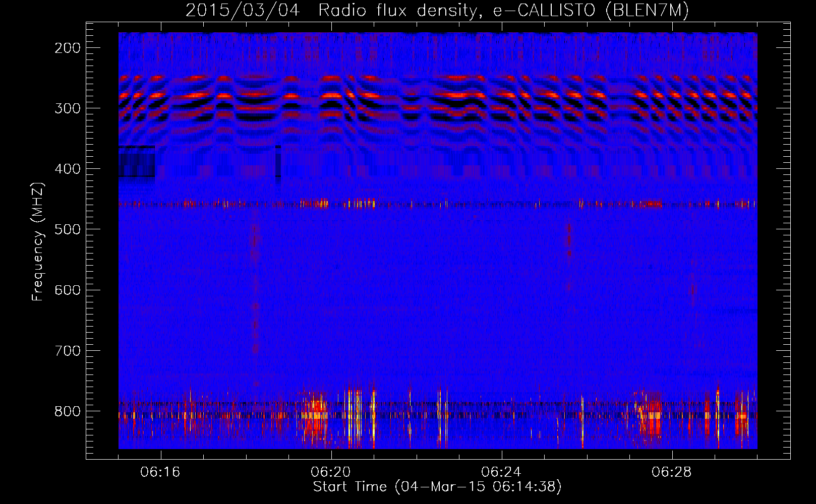Click the 06:16 time tick label
The width and height of the screenshot is (816, 504).
click(160, 472)
